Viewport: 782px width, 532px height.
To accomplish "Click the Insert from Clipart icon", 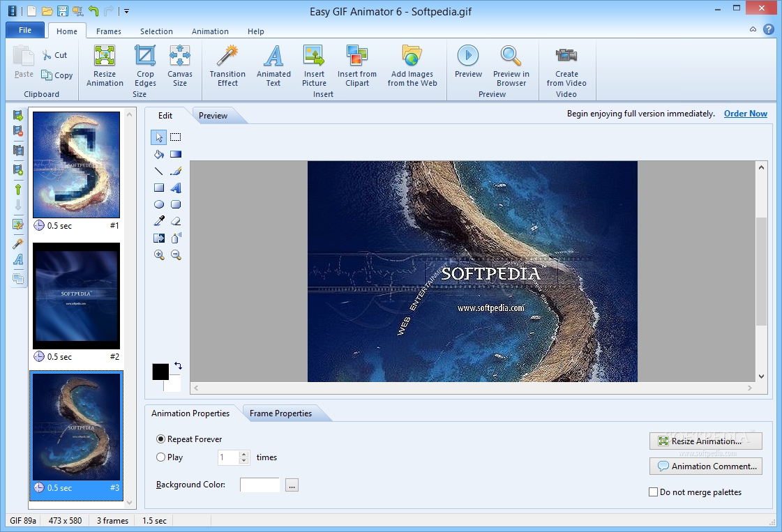I will [356, 64].
